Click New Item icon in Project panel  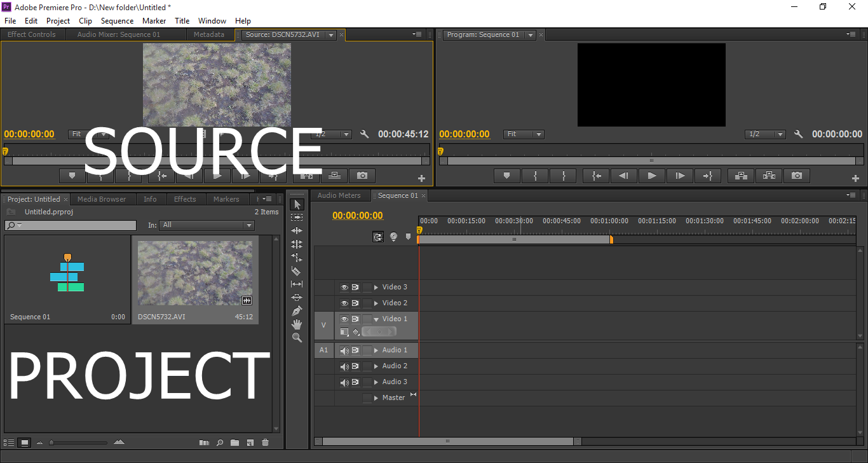coord(250,443)
